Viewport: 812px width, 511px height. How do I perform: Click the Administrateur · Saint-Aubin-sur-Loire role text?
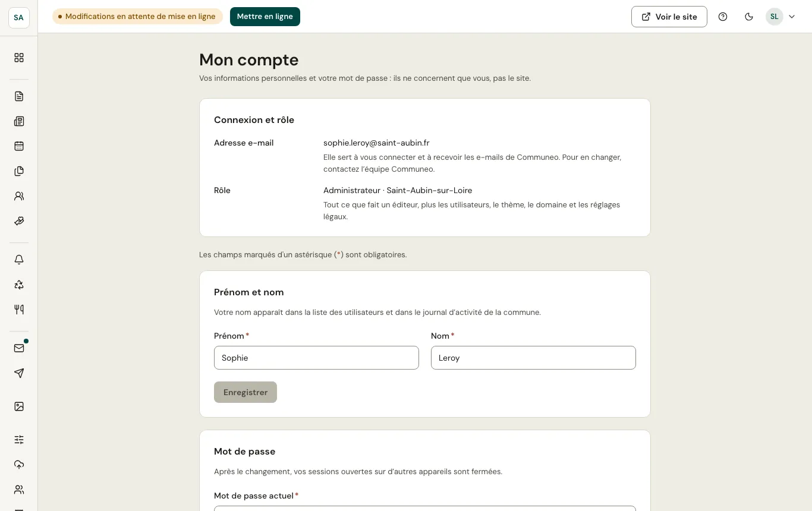(398, 190)
